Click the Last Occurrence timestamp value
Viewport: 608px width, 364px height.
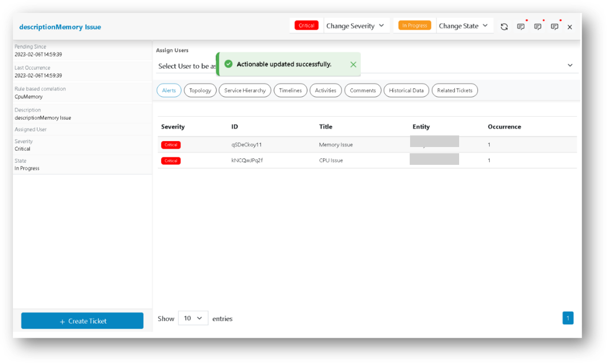point(38,76)
